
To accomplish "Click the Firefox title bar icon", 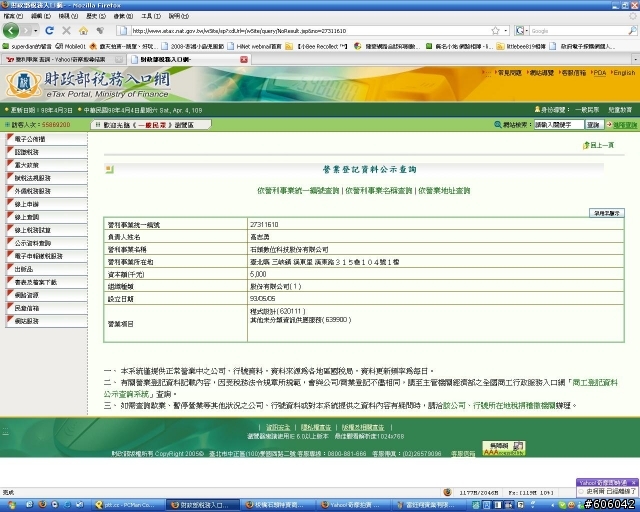I will (x=4, y=5).
